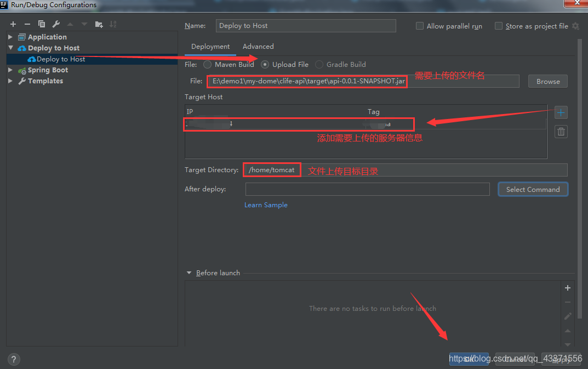Select the Upload File radio option
Viewport: 588px width, 369px height.
point(265,65)
